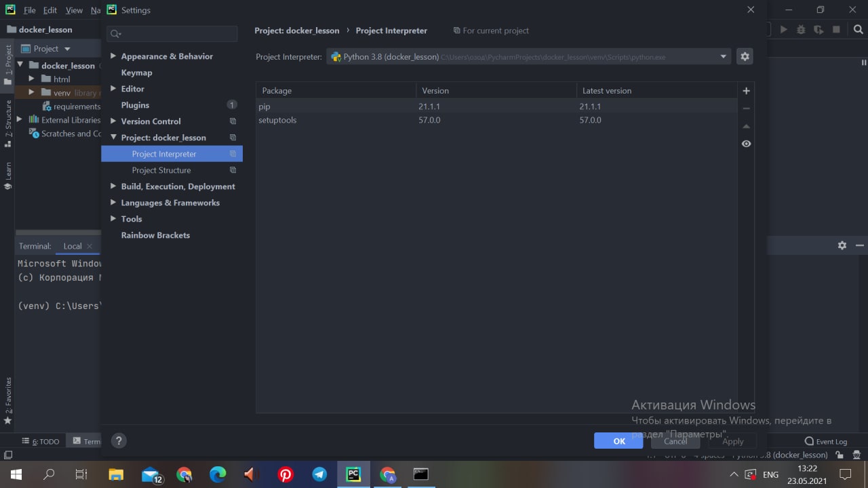Open the TODO tool window tab
868x488 pixels.
point(41,441)
